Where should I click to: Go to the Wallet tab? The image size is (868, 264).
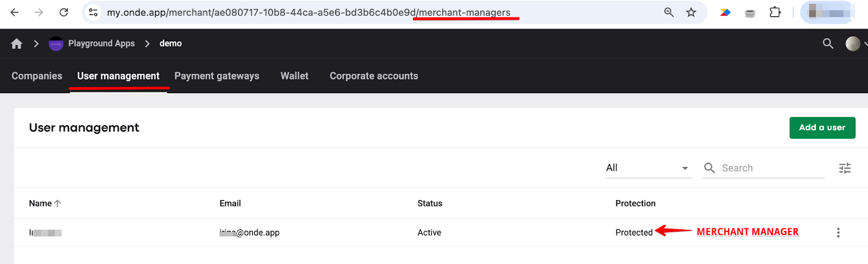pyautogui.click(x=295, y=76)
